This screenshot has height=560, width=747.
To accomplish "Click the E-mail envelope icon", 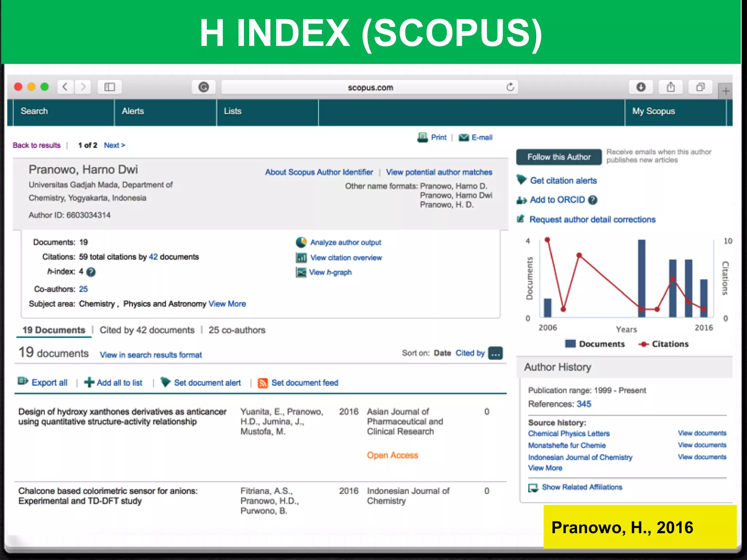I will [464, 137].
